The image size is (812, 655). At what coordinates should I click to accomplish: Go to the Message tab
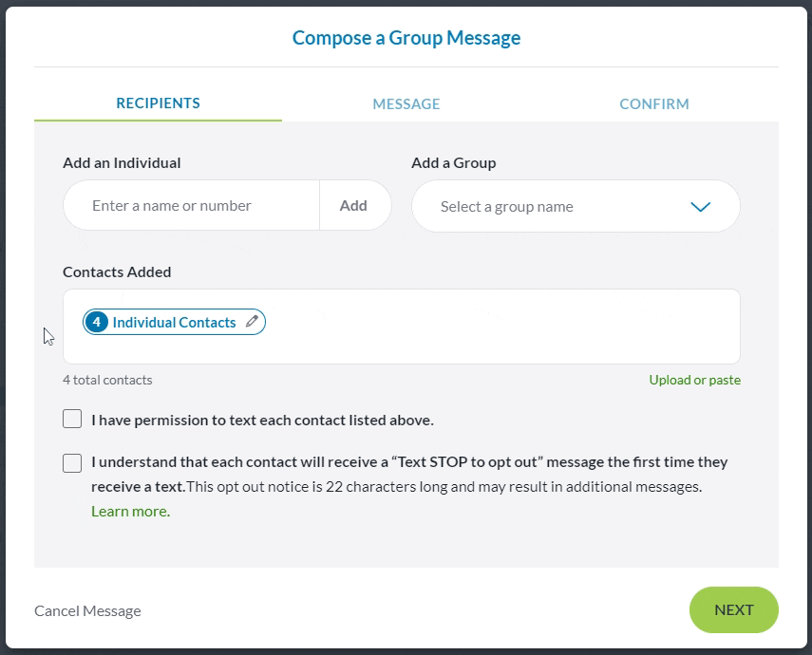click(406, 103)
